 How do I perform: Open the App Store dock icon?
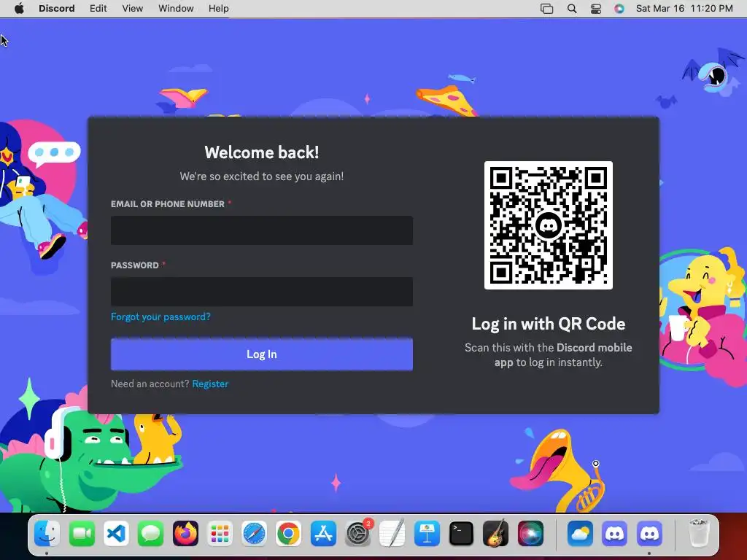[323, 533]
